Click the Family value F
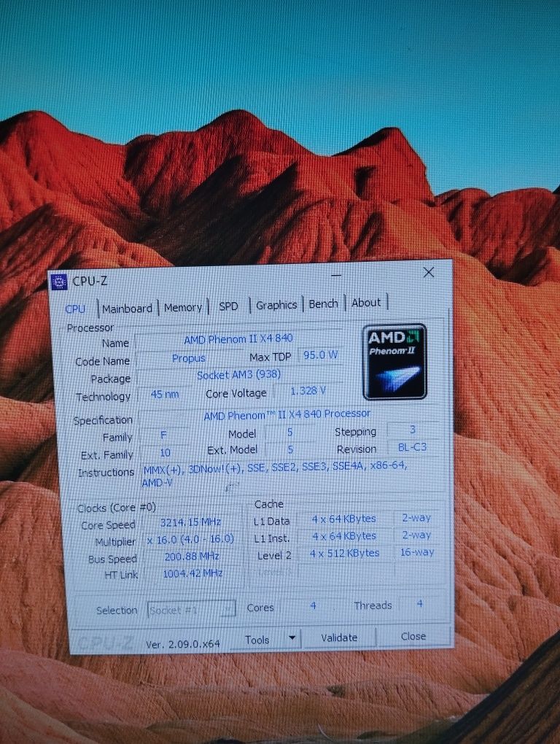The width and height of the screenshot is (560, 744). [163, 435]
